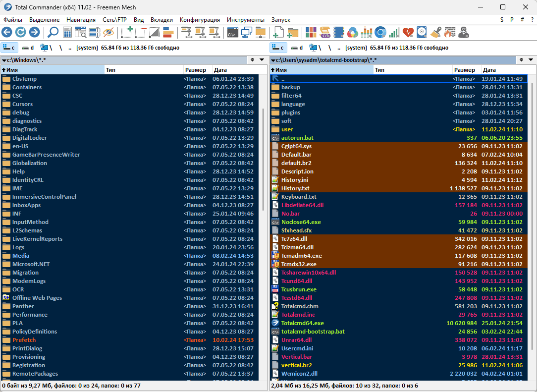This screenshot has width=537, height=392.
Task: Click the firewall brick wall with flame icon
Action: coord(449,33)
